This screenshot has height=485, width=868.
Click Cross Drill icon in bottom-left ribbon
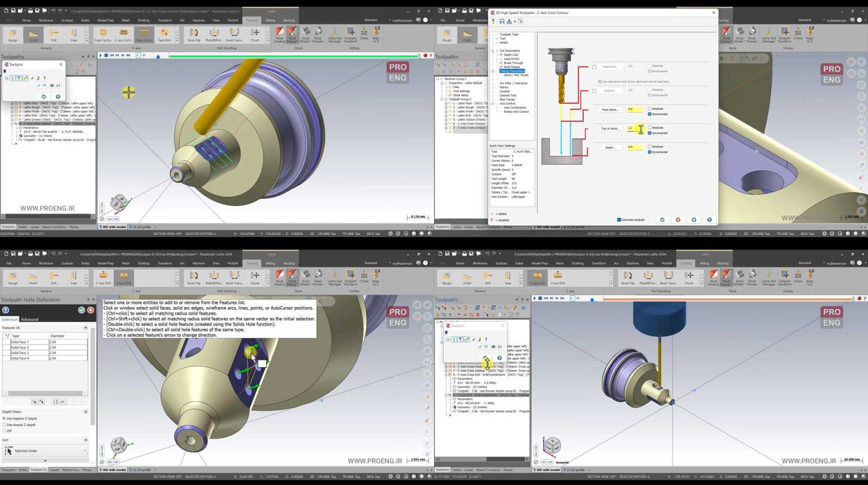pyautogui.click(x=124, y=277)
